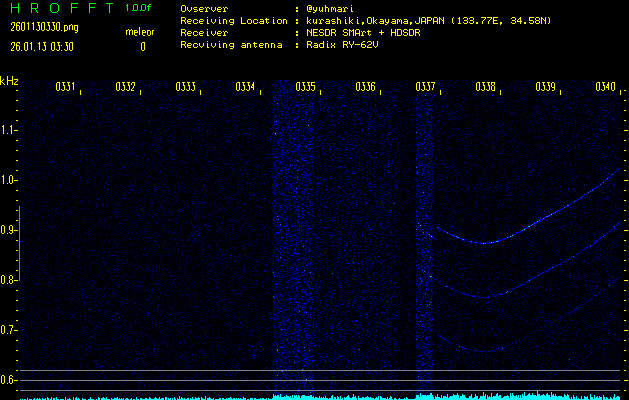Select the 0335 time marker
This screenshot has height=400, width=629.
pos(305,88)
